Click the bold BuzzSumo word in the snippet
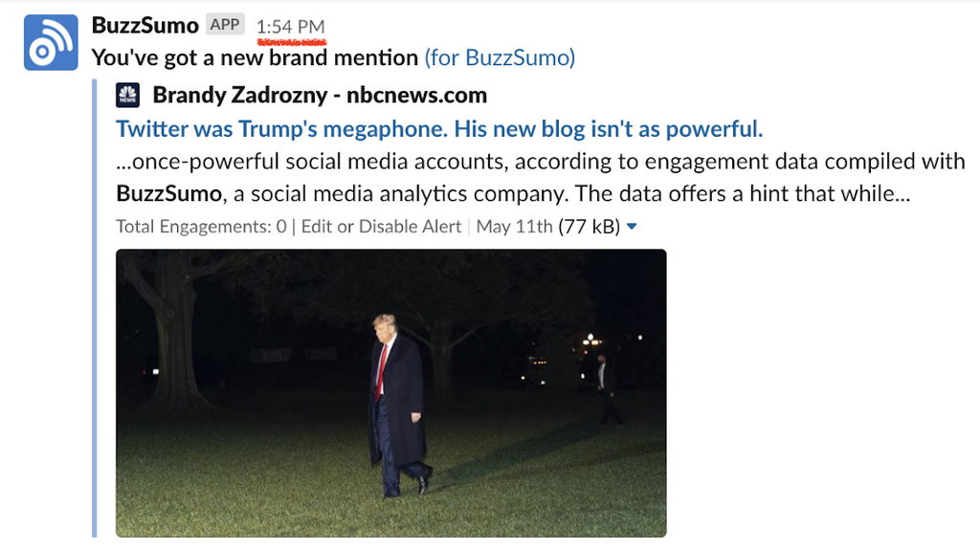980x552 pixels. point(168,193)
